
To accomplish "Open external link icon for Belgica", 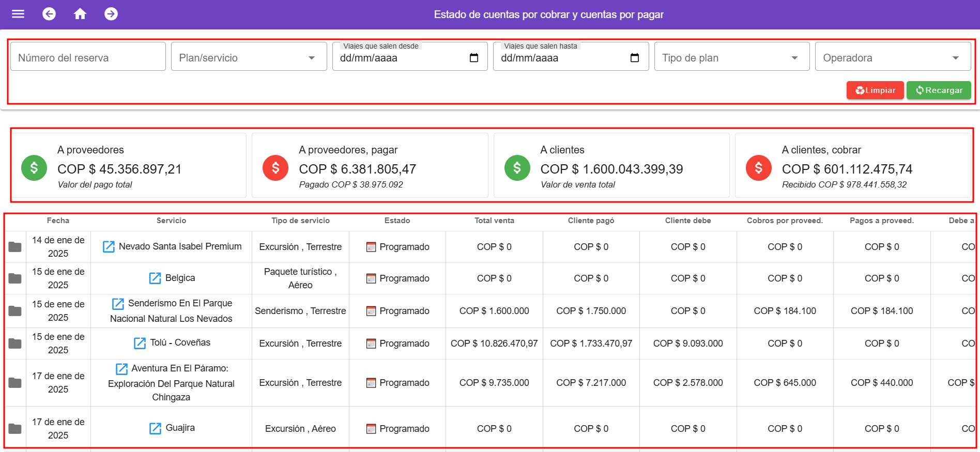I will coord(155,278).
